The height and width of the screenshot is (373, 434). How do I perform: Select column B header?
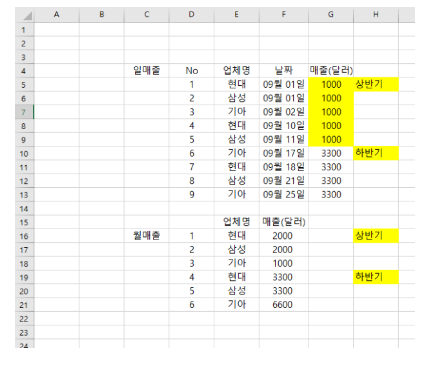[102, 15]
